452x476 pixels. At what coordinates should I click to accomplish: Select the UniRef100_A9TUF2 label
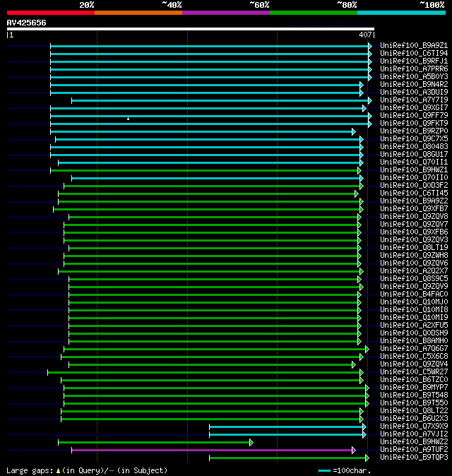tap(414, 450)
